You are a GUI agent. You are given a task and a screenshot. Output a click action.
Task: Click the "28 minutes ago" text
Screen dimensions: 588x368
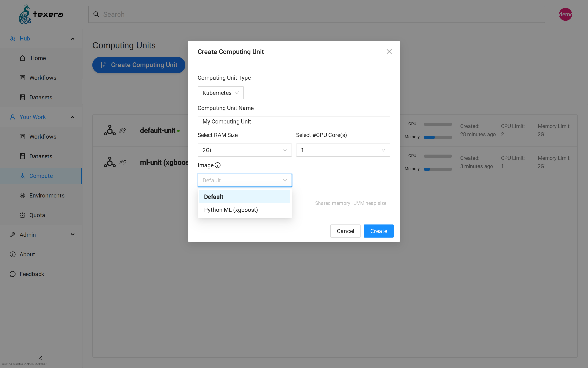tap(478, 134)
